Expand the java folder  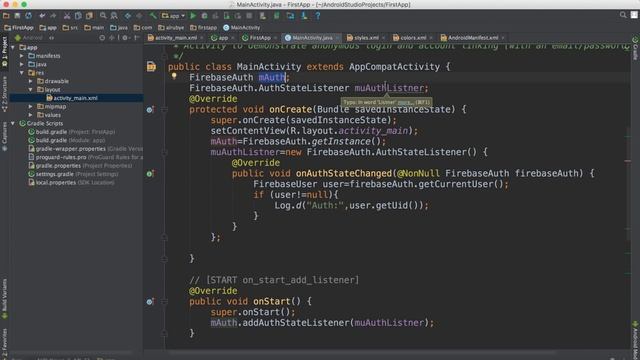[x=22, y=64]
